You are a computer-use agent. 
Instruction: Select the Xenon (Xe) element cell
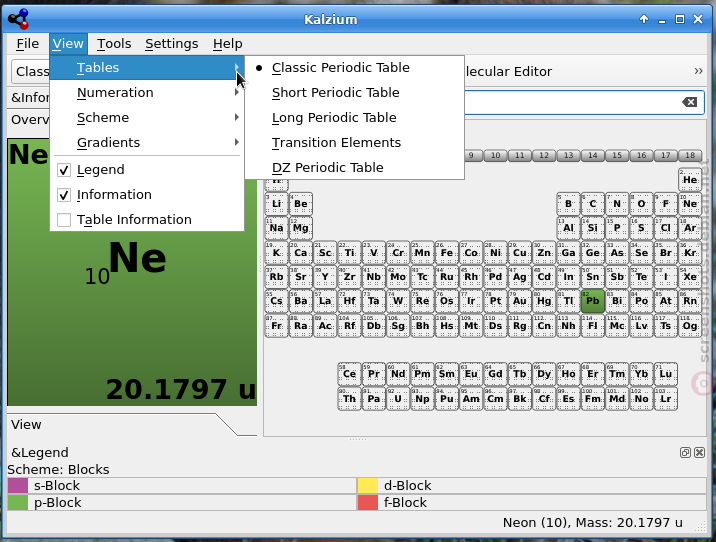pos(690,277)
